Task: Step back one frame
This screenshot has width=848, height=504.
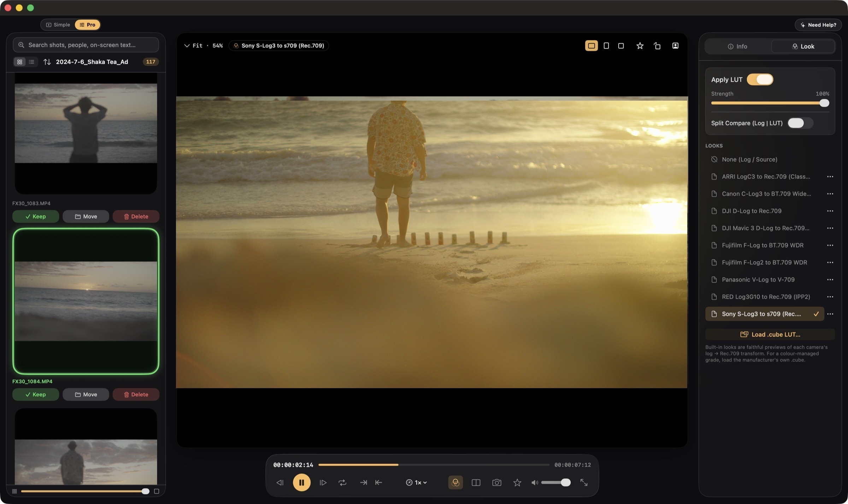Action: point(280,482)
